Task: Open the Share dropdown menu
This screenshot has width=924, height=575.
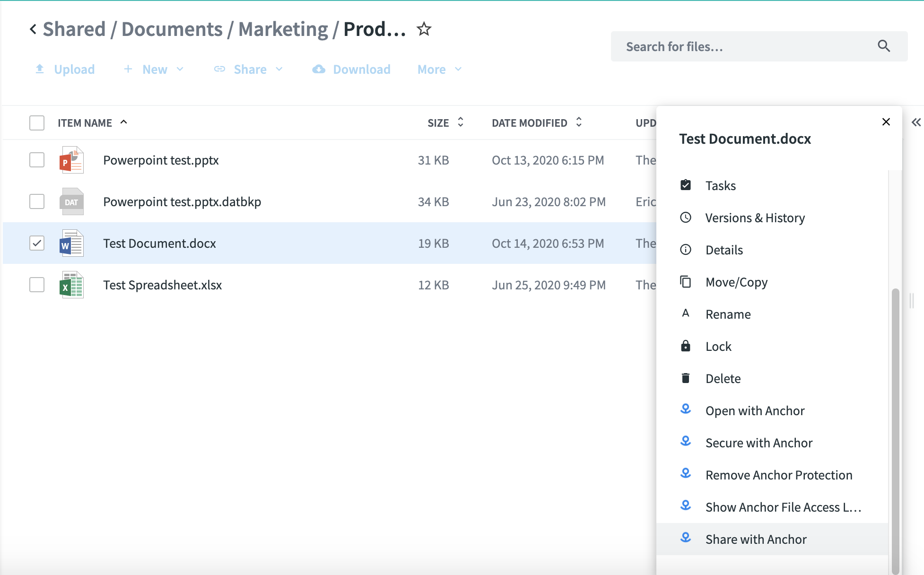Action: [249, 70]
